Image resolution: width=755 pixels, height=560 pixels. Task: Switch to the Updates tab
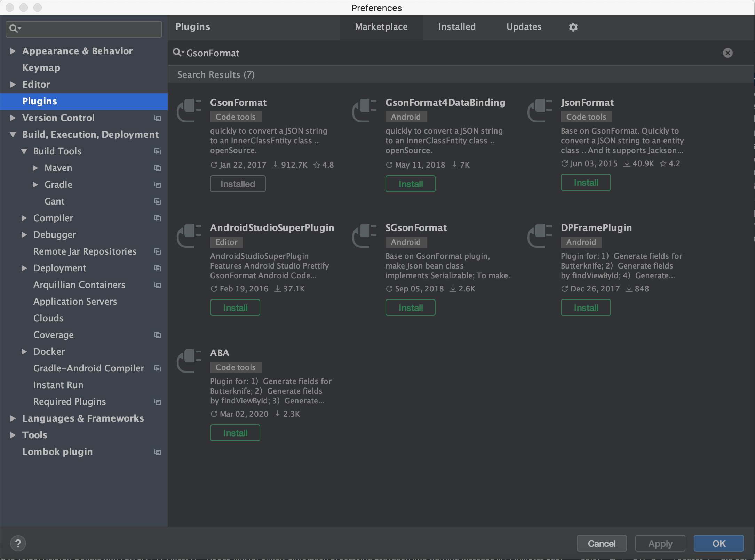pos(524,27)
